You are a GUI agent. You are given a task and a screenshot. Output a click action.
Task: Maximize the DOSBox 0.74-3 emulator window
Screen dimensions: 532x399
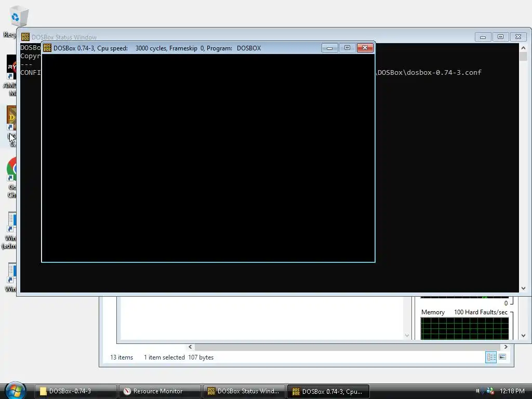click(x=347, y=48)
